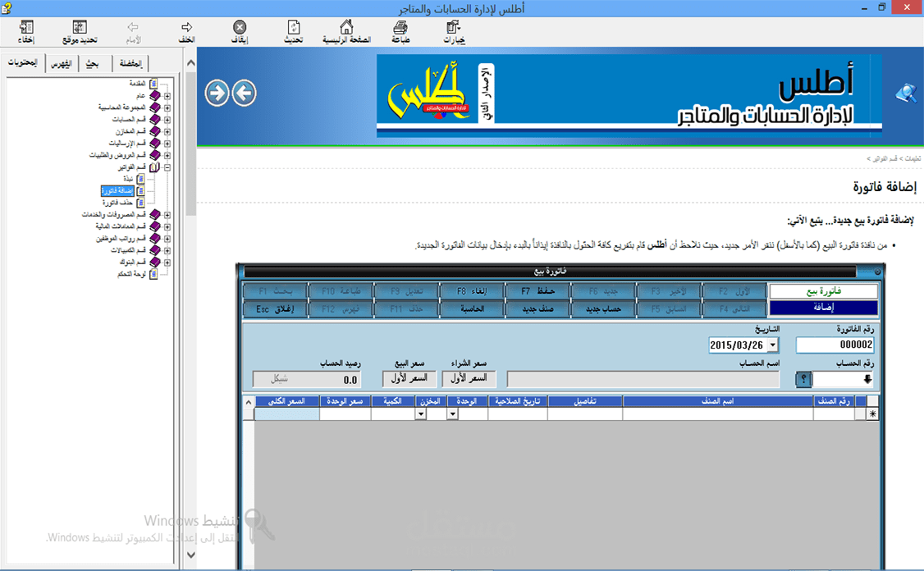
Task: Click the الحاسبة calculator button
Action: [473, 308]
